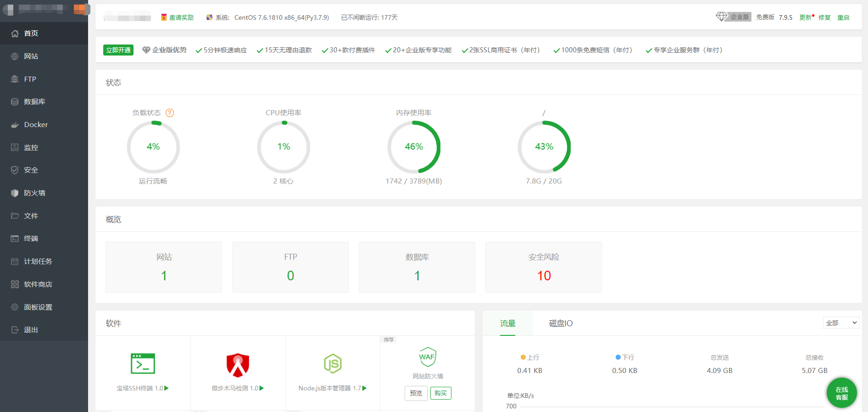This screenshot has height=412, width=868.
Task: Click the 预览 button for WAF
Action: point(416,393)
